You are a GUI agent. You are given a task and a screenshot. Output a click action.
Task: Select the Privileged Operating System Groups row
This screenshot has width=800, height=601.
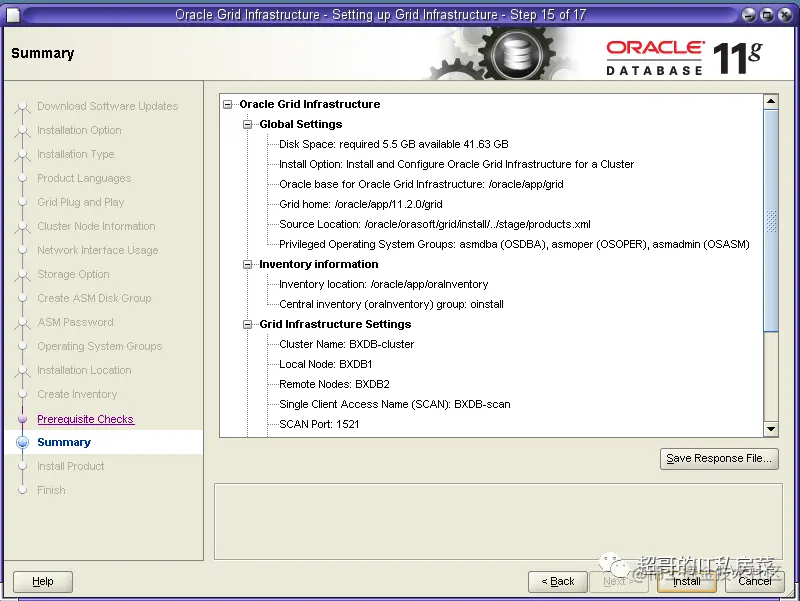coord(514,244)
